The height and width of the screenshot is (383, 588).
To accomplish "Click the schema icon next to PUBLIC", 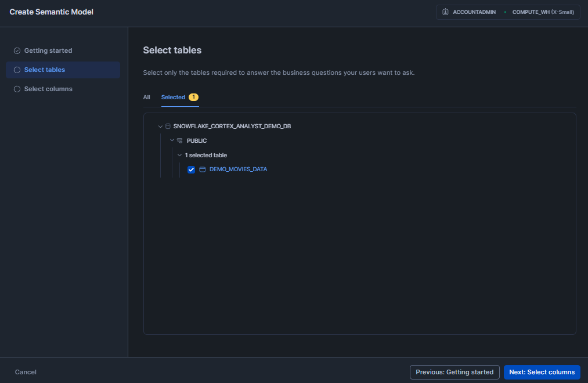I will (x=180, y=140).
